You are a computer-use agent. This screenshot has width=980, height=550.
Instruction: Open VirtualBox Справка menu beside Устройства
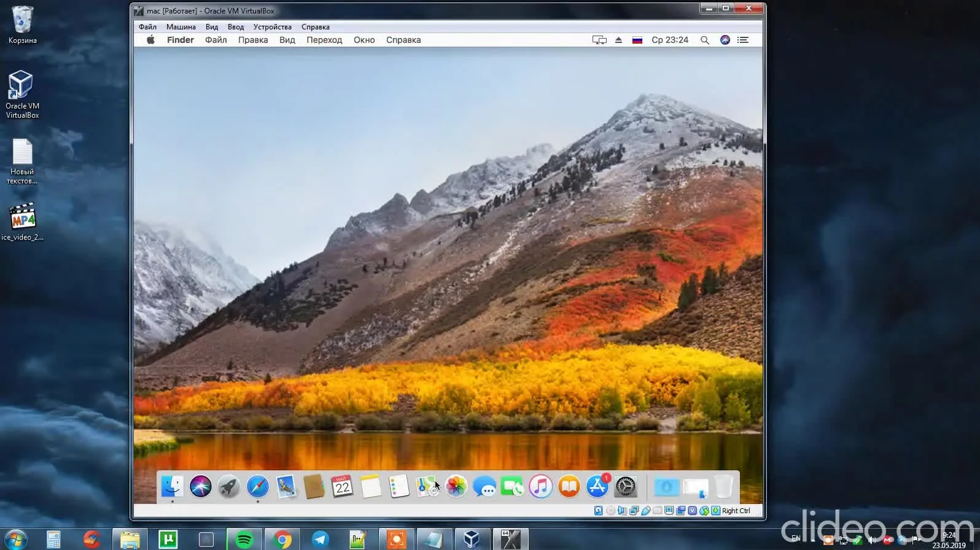(316, 27)
